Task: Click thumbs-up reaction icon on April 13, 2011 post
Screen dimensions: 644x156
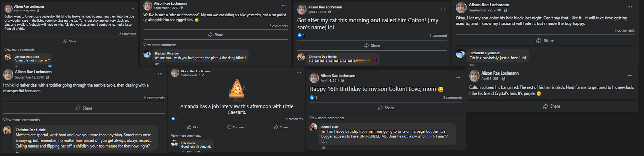Action: tap(300, 35)
